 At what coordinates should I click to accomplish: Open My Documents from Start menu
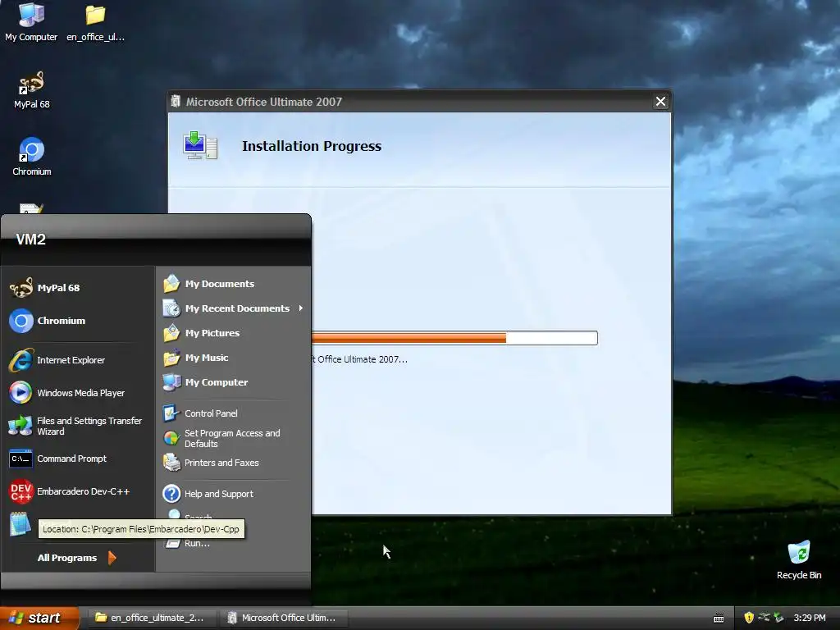pyautogui.click(x=233, y=284)
